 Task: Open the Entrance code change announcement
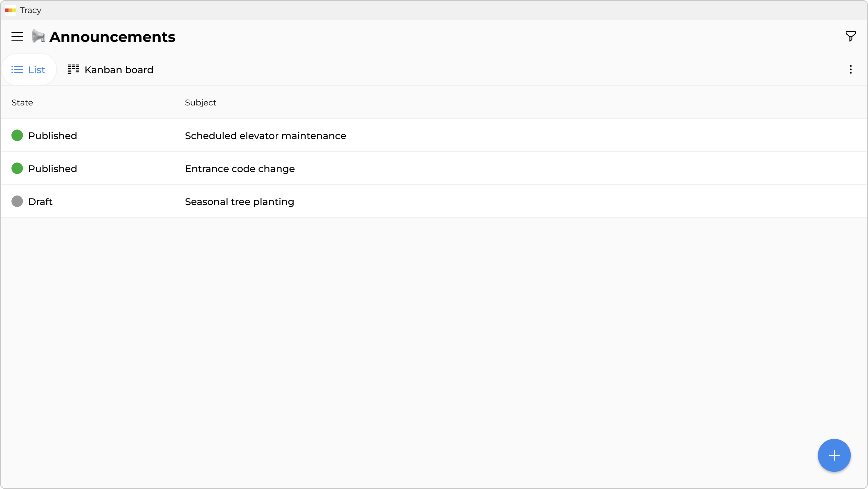(x=240, y=168)
